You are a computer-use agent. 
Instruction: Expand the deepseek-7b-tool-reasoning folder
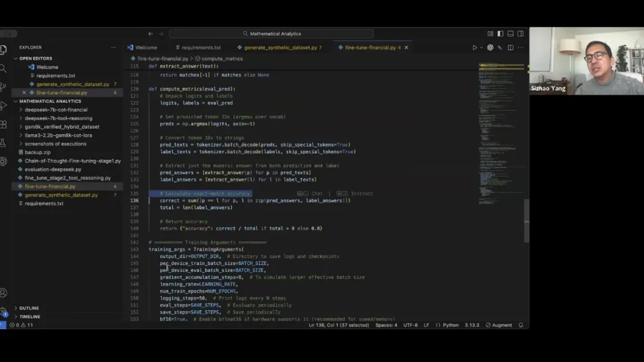[x=59, y=118]
